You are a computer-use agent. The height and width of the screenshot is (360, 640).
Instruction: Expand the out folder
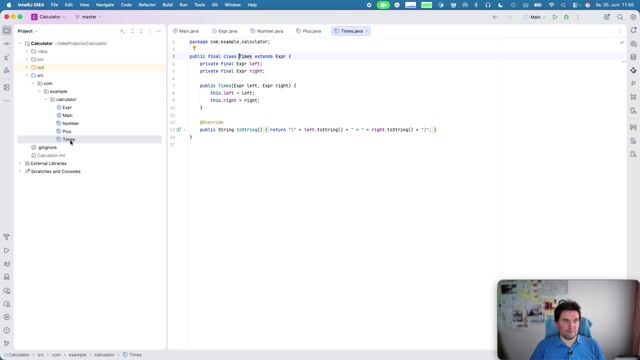(27, 67)
